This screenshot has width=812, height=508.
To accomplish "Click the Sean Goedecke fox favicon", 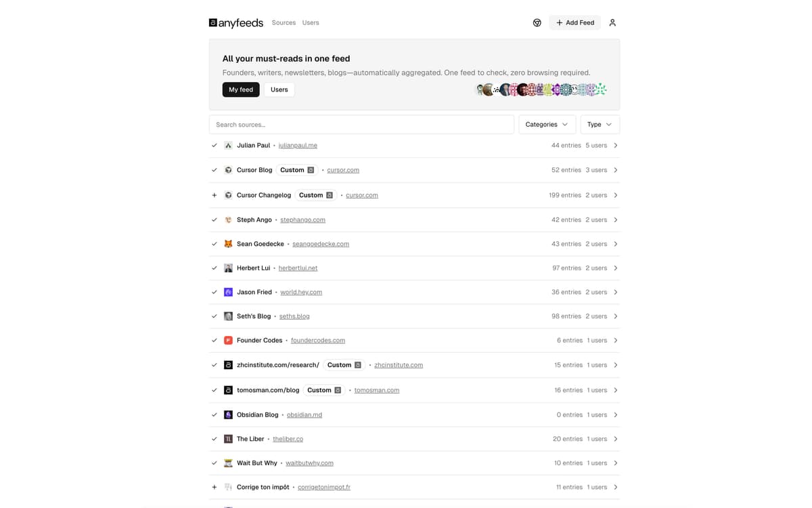I will [x=228, y=244].
